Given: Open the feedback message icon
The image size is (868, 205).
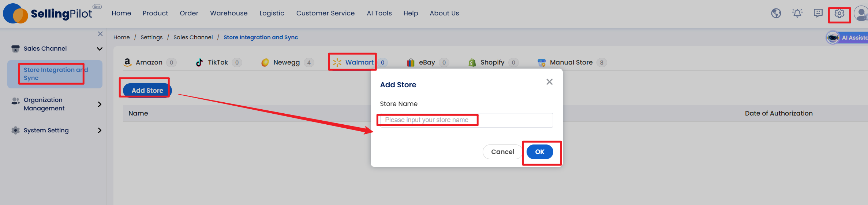Looking at the screenshot, I should click(x=818, y=13).
